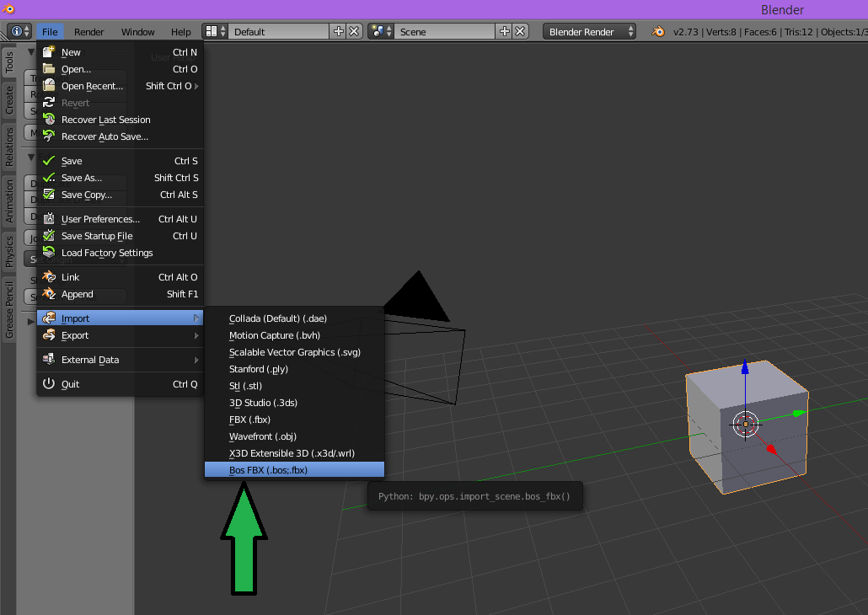
Task: Choose 3D Studio (.3ds) import
Action: (294, 403)
